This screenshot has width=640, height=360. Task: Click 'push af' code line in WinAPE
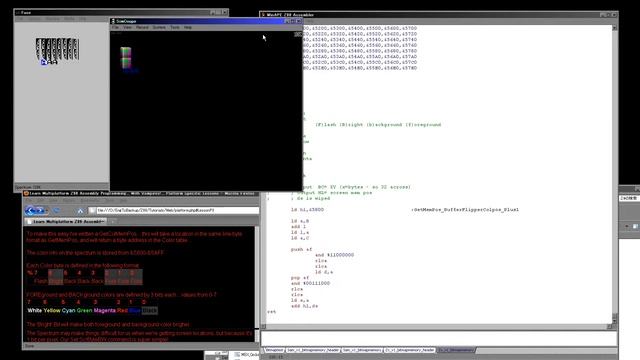click(x=301, y=249)
